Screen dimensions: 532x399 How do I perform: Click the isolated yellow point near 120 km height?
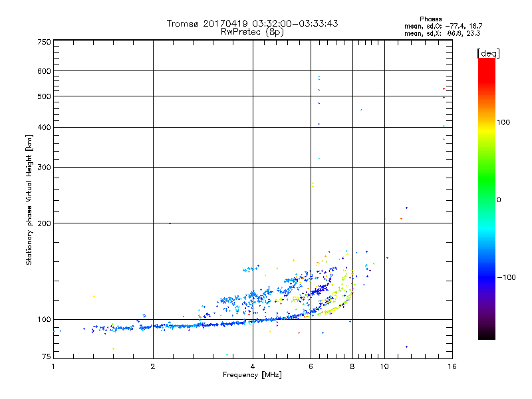(x=94, y=296)
